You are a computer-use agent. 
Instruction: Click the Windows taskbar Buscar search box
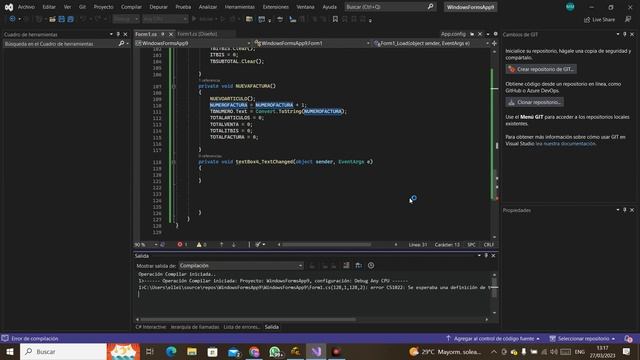pos(63,351)
